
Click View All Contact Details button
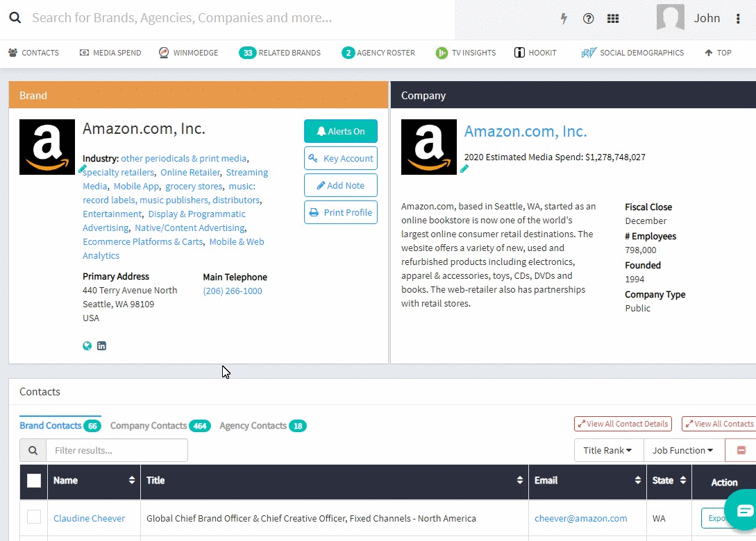[623, 424]
